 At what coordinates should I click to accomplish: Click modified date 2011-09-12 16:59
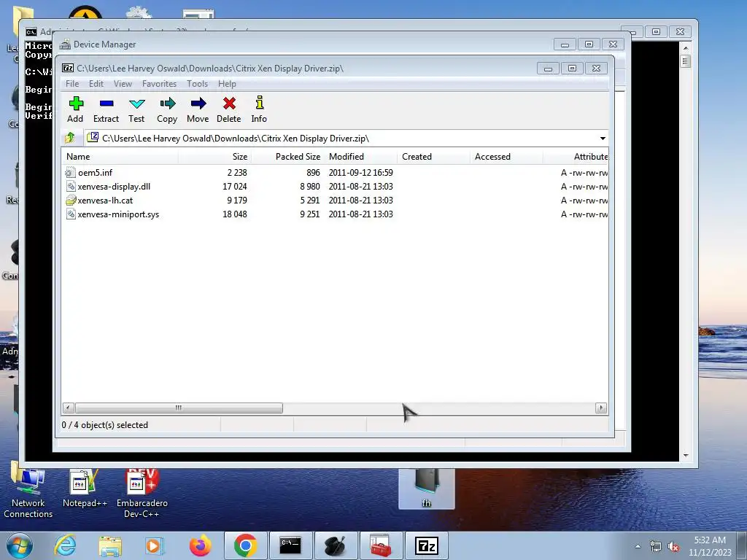click(360, 172)
